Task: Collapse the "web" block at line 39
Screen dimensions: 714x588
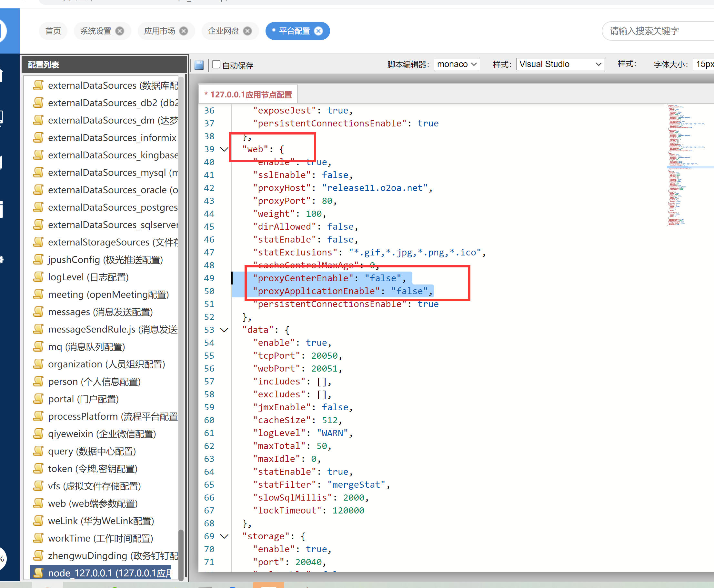Action: pos(224,149)
